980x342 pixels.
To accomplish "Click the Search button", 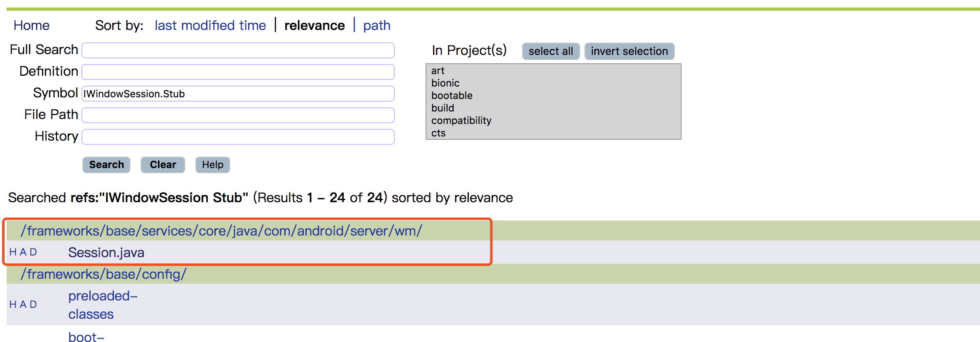I will 106,165.
